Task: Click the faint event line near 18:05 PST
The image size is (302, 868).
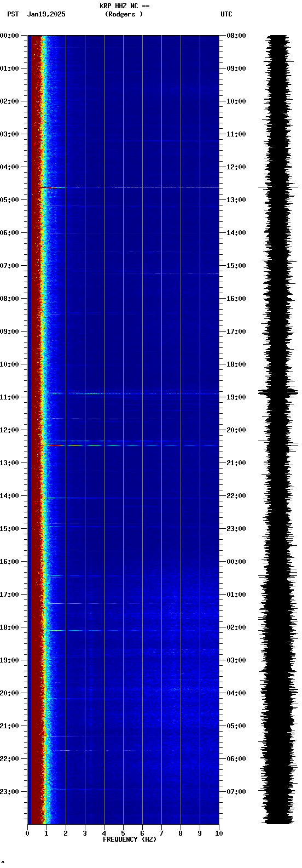Action: [93, 630]
